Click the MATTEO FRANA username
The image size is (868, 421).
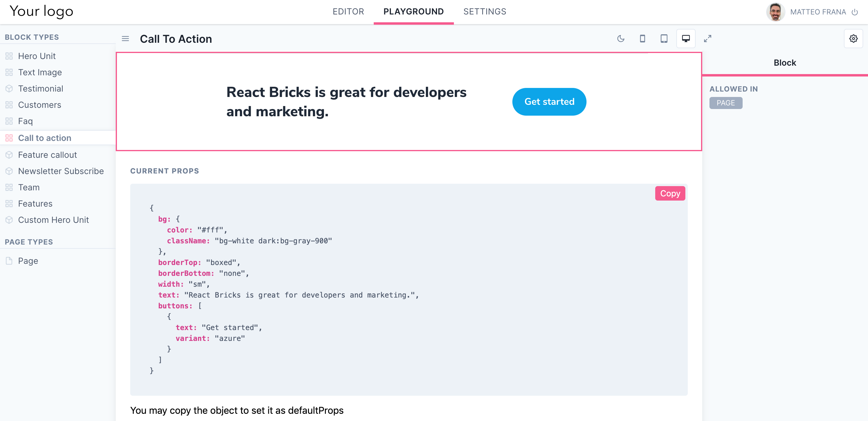click(x=818, y=12)
